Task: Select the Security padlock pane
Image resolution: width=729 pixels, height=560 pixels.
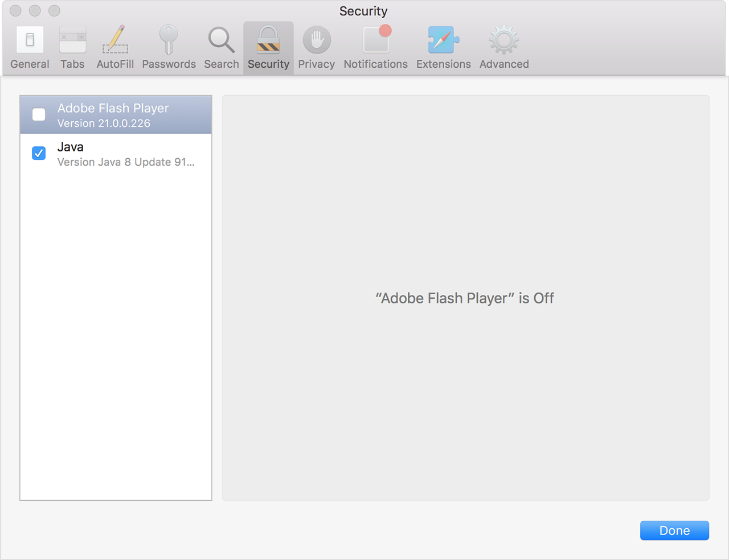Action: tap(268, 48)
